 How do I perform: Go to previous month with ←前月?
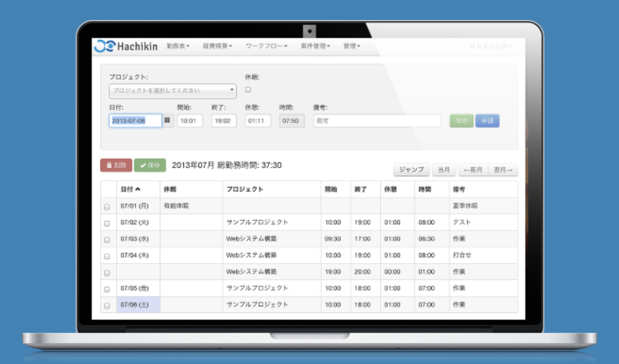473,169
